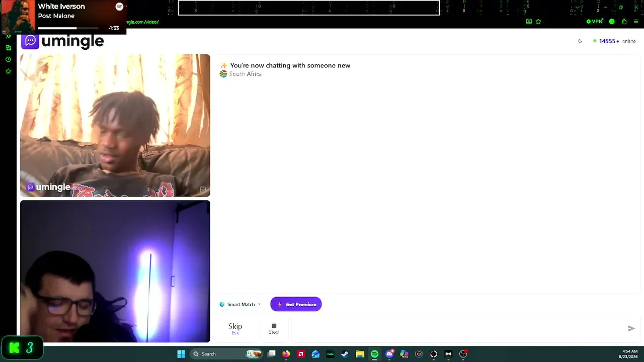Stop the current chat
Image resolution: width=644 pixels, height=362 pixels.
click(274, 328)
